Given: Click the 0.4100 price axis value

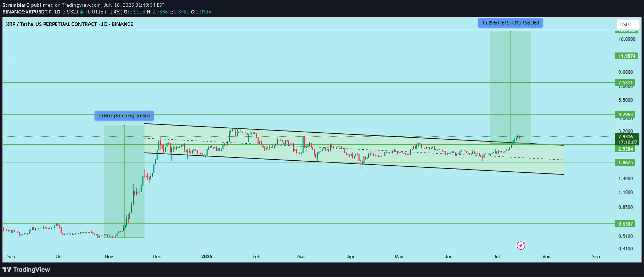Looking at the screenshot, I should [626, 249].
